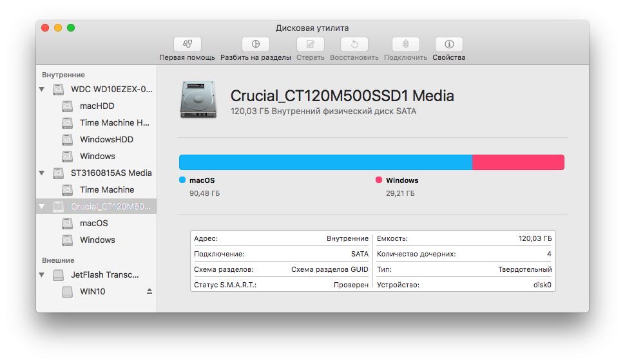Image resolution: width=625 pixels, height=364 pixels.
Task: Click the 'Первая помощь' label
Action: click(187, 57)
